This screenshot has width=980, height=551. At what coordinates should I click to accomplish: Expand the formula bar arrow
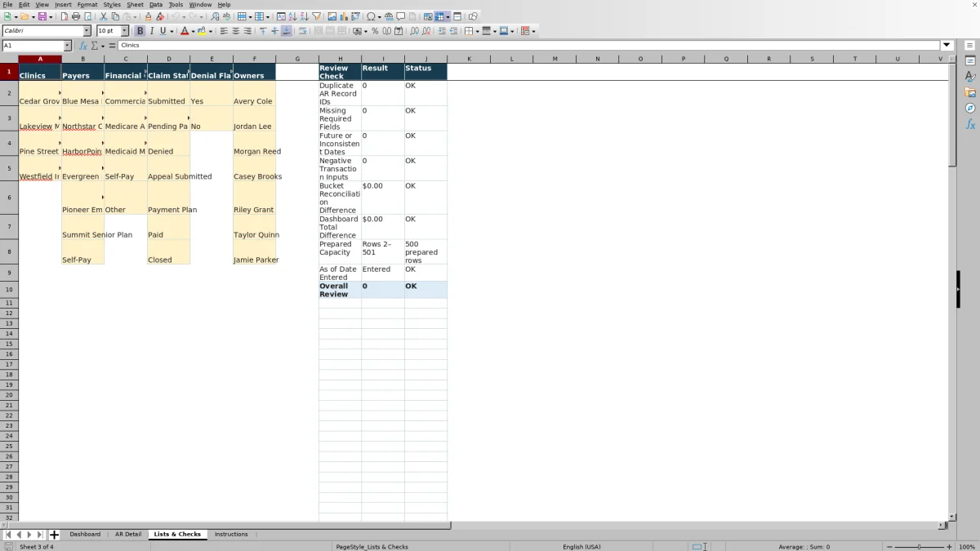947,46
